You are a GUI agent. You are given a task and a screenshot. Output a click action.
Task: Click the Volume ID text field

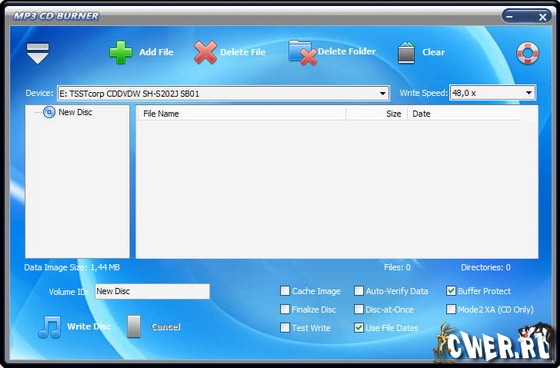(x=152, y=291)
